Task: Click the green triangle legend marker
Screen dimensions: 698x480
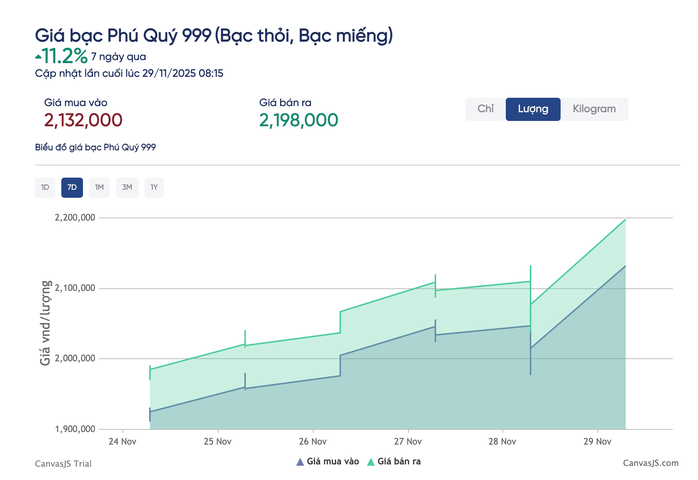Action: click(x=372, y=462)
